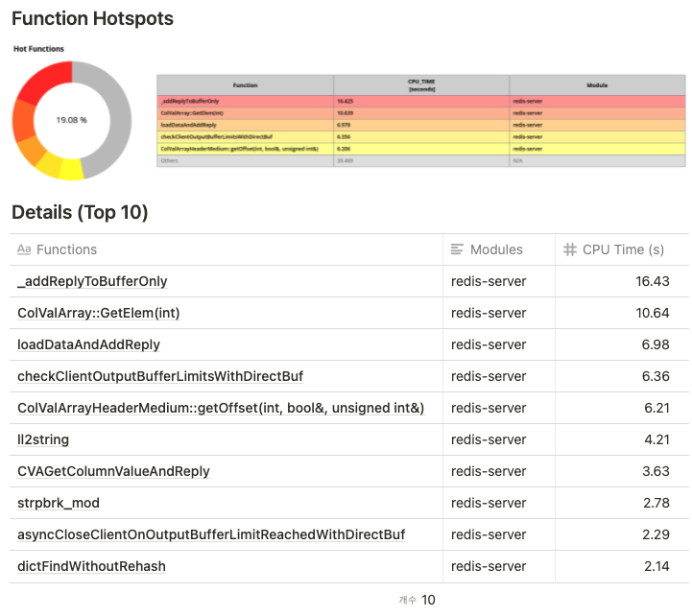The width and height of the screenshot is (692, 616).
Task: Click the Hot Functions chart title
Action: 38,49
